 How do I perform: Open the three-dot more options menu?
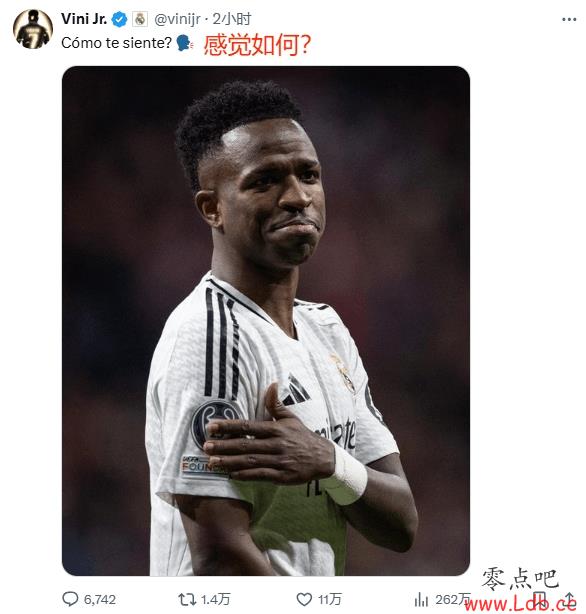coord(569,19)
